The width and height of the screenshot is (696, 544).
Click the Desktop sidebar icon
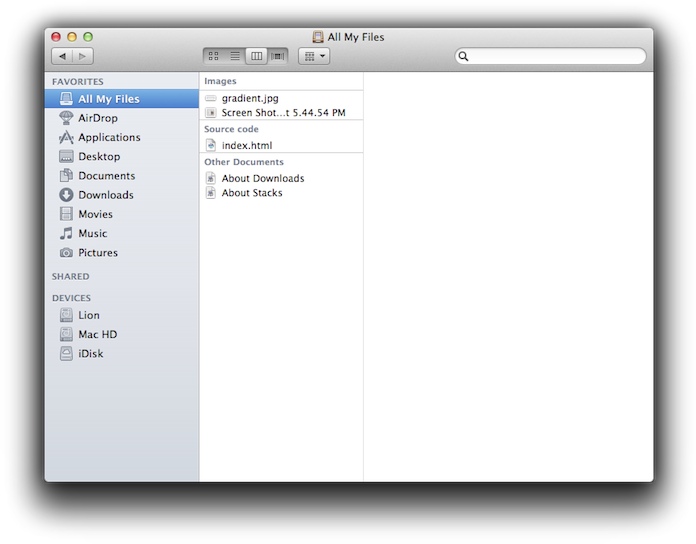tap(66, 156)
